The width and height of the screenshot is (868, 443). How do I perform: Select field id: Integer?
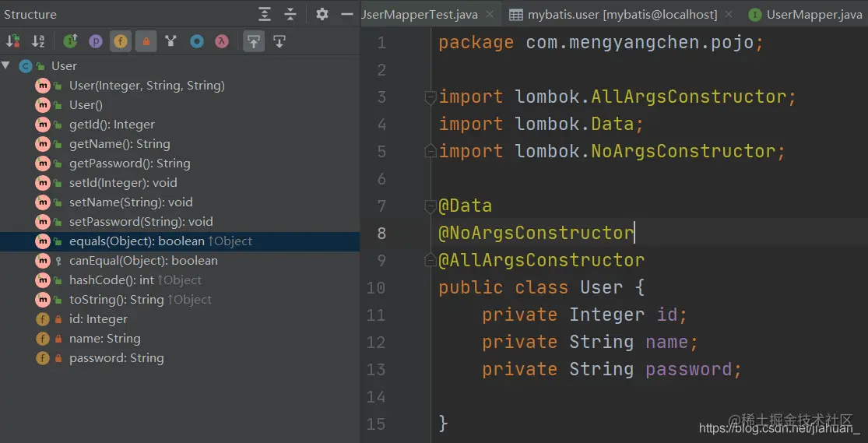[x=180, y=319]
